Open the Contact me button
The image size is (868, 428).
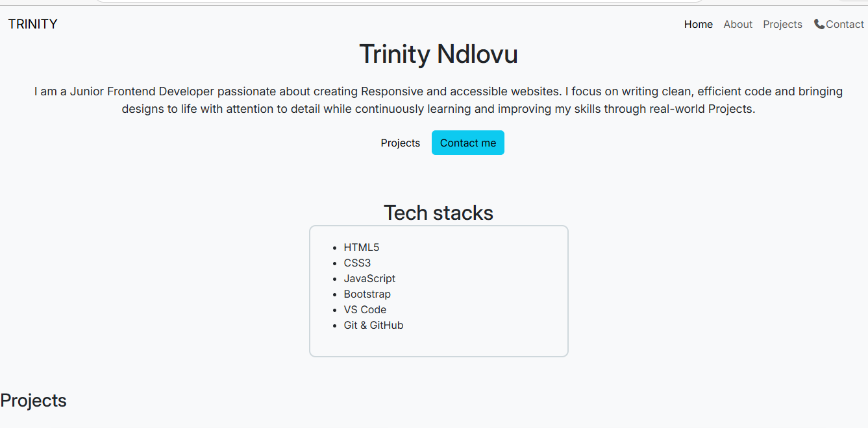point(467,142)
